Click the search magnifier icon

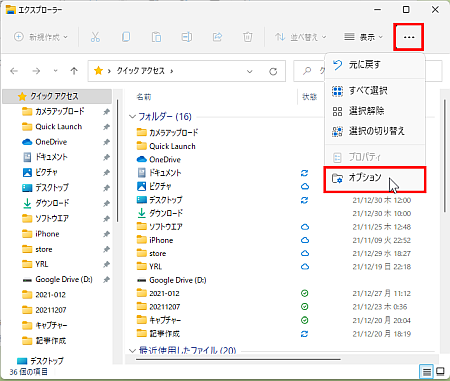[307, 71]
